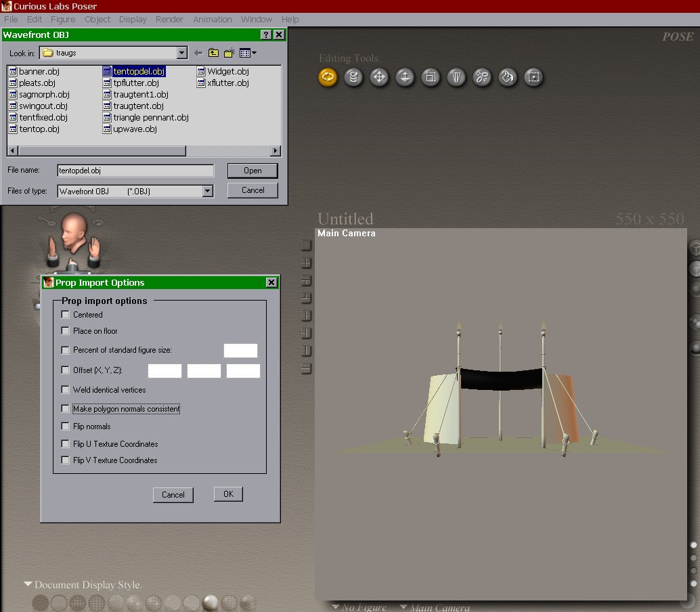Choose single-view document layout button
700x612 pixels.
tap(306, 245)
